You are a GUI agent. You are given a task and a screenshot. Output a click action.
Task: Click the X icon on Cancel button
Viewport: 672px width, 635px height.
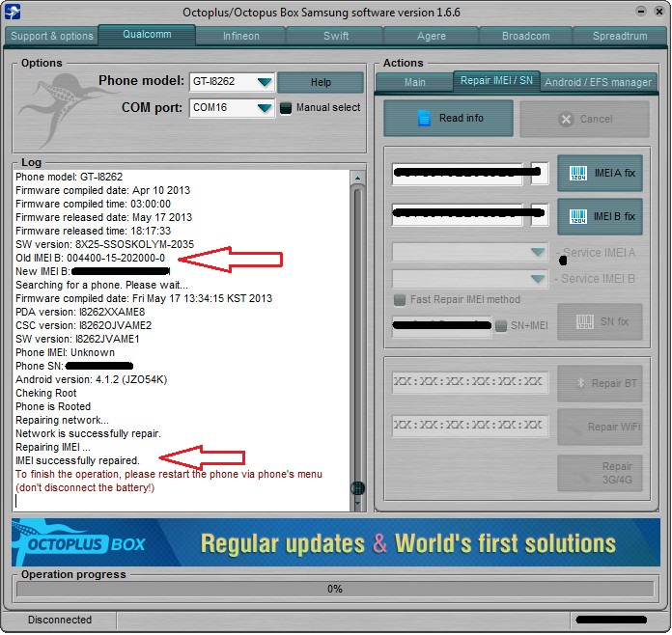coord(566,119)
